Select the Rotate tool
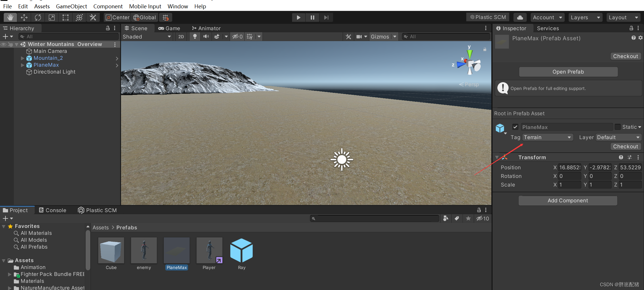The image size is (644, 290). pyautogui.click(x=38, y=17)
